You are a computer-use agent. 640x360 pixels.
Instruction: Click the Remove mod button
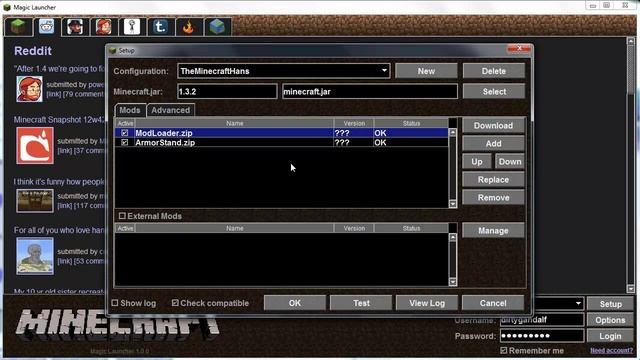pos(493,198)
